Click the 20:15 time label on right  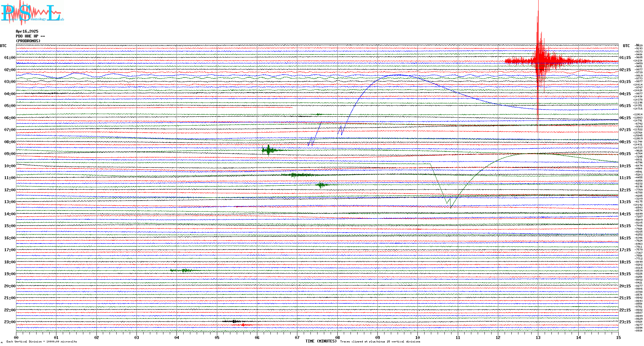tap(625, 286)
